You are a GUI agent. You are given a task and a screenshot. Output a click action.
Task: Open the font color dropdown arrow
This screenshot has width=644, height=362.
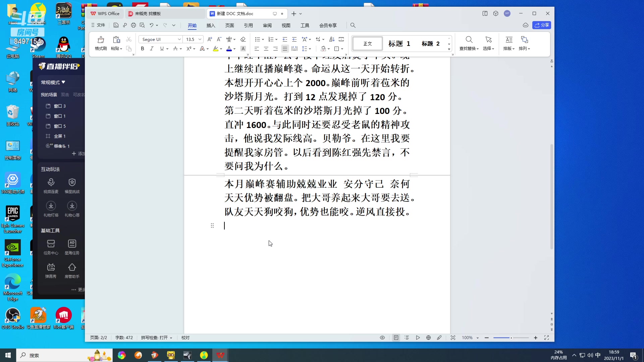[x=234, y=49]
